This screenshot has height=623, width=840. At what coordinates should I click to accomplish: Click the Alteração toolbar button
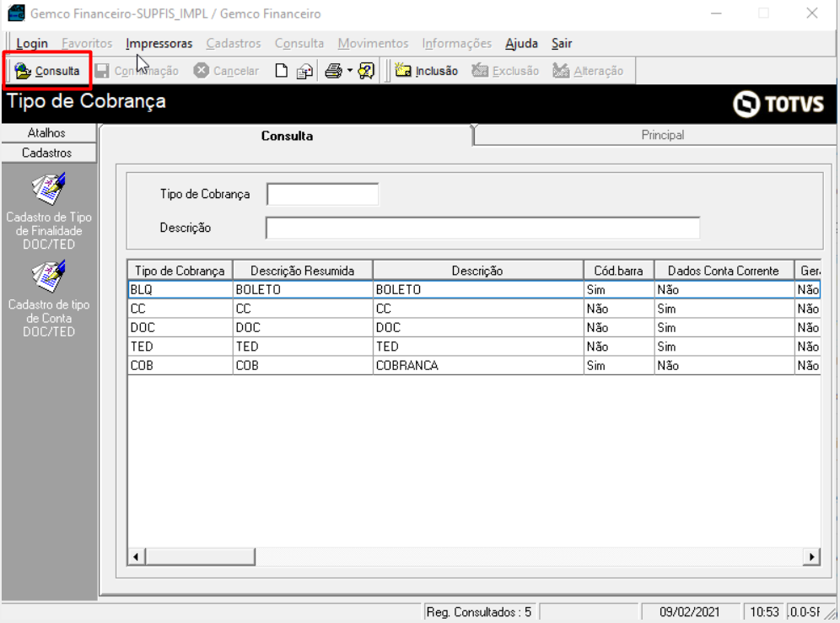(588, 71)
